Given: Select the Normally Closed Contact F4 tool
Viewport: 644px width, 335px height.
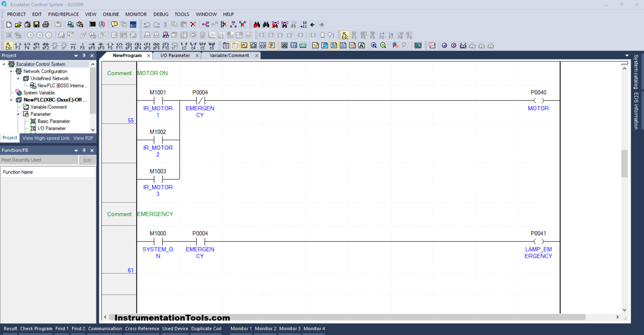Looking at the screenshot, I should 27,46.
